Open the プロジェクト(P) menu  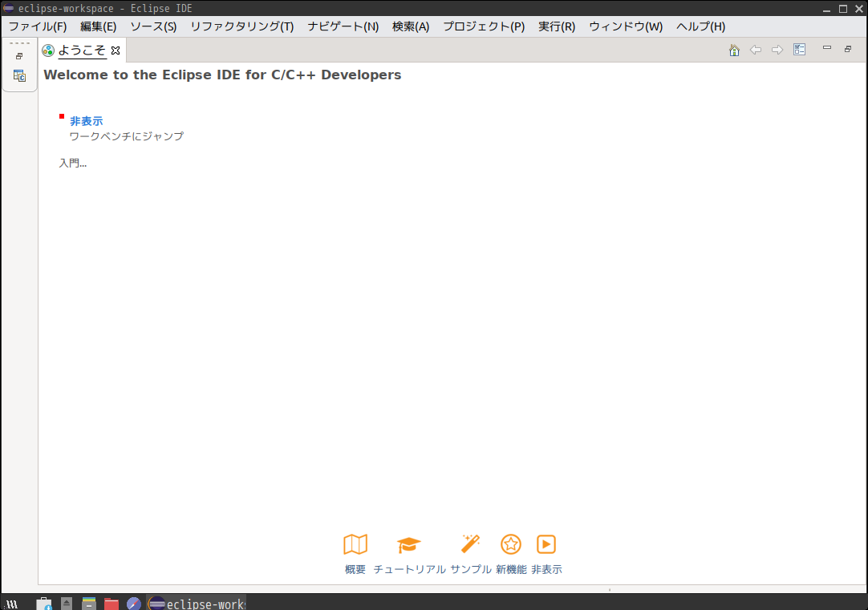(484, 26)
